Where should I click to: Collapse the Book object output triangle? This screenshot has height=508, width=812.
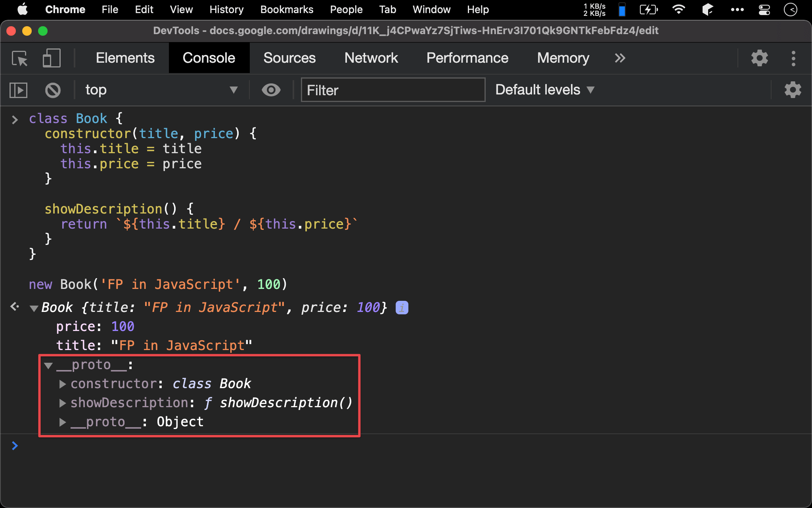(x=34, y=308)
